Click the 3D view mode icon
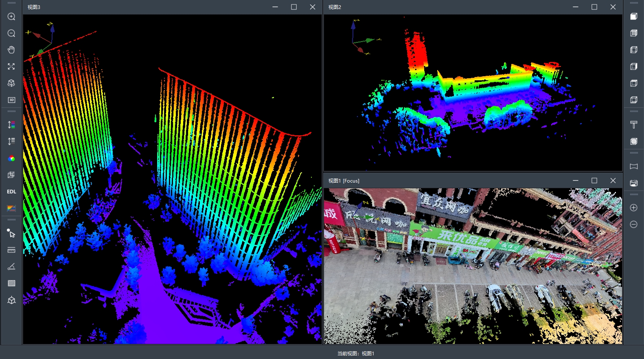 point(11,100)
